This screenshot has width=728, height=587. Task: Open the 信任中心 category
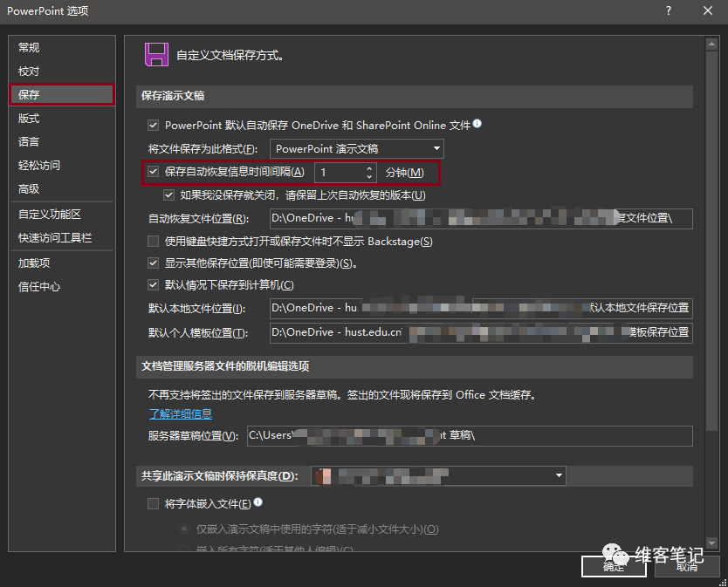(x=39, y=287)
